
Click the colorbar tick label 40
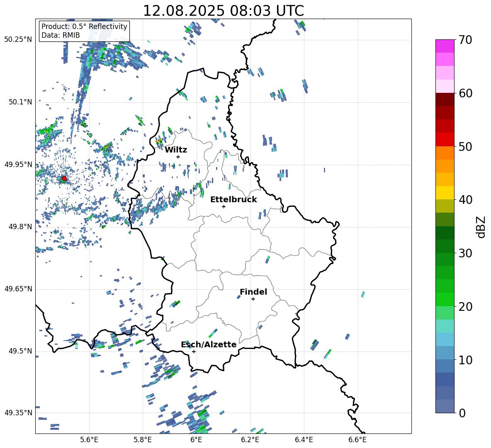466,200
